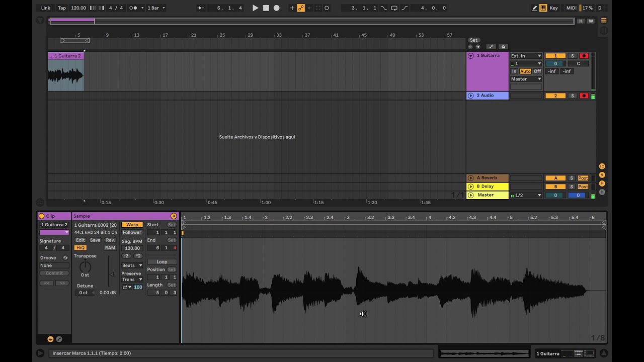Click the Session Record circle icon

(327, 8)
